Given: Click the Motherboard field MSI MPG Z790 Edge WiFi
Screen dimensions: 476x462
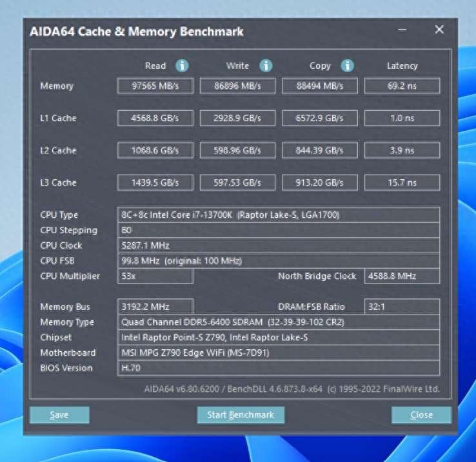Looking at the screenshot, I should pyautogui.click(x=279, y=352).
